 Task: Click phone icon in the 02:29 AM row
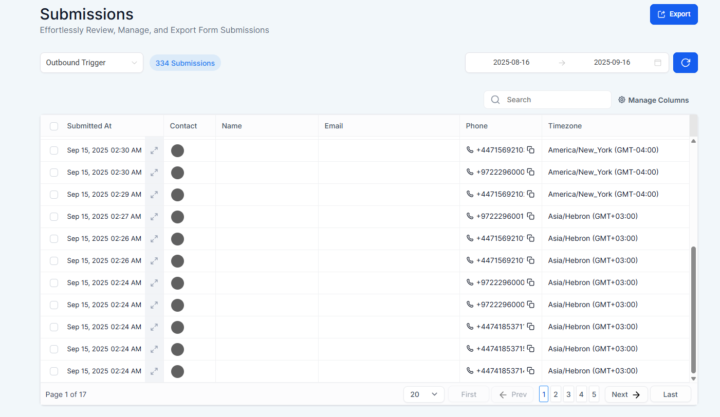pos(470,194)
